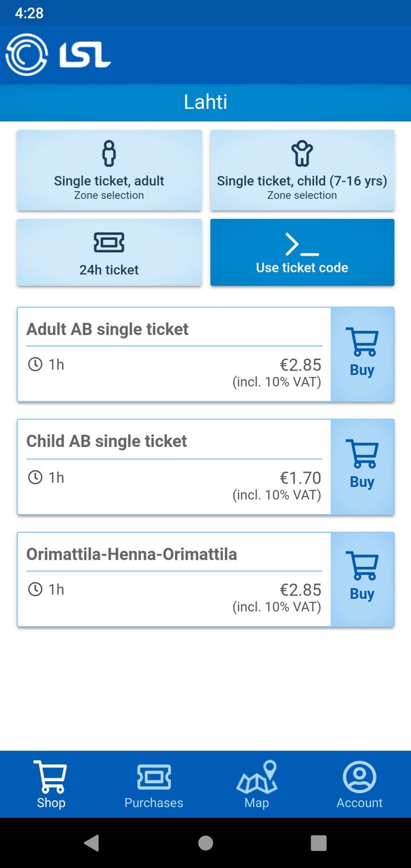
Task: Choose Single ticket, child (7-16 yrs)
Action: tap(302, 170)
